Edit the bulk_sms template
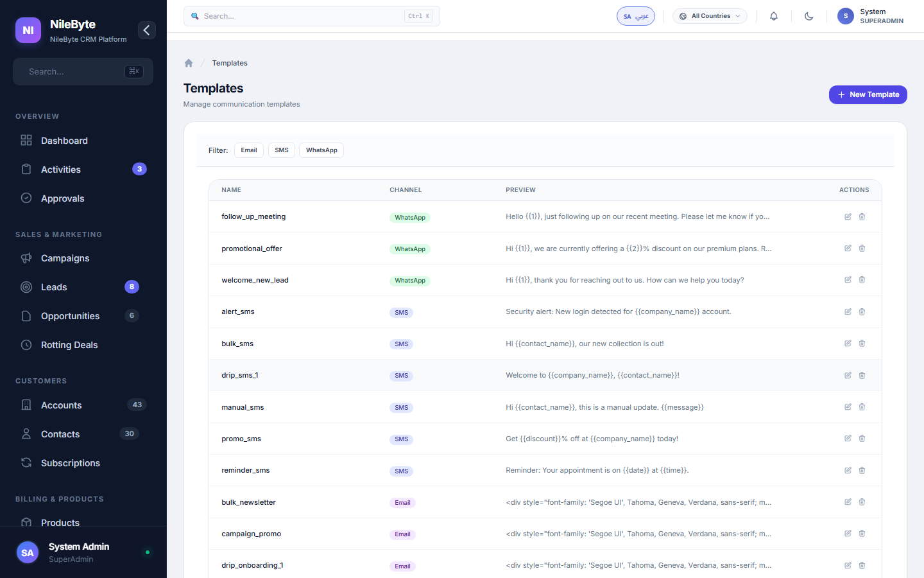The width and height of the screenshot is (924, 578). pos(848,344)
